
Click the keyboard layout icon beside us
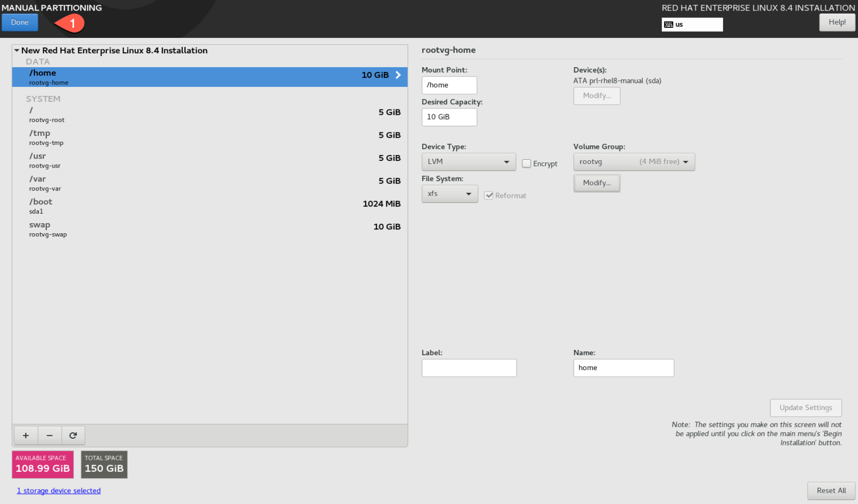668,24
